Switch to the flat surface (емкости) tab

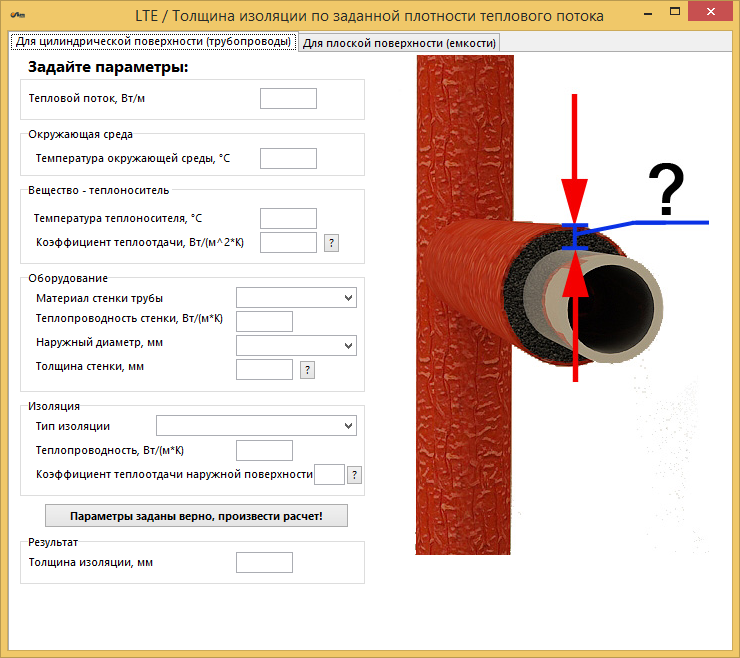coord(399,42)
